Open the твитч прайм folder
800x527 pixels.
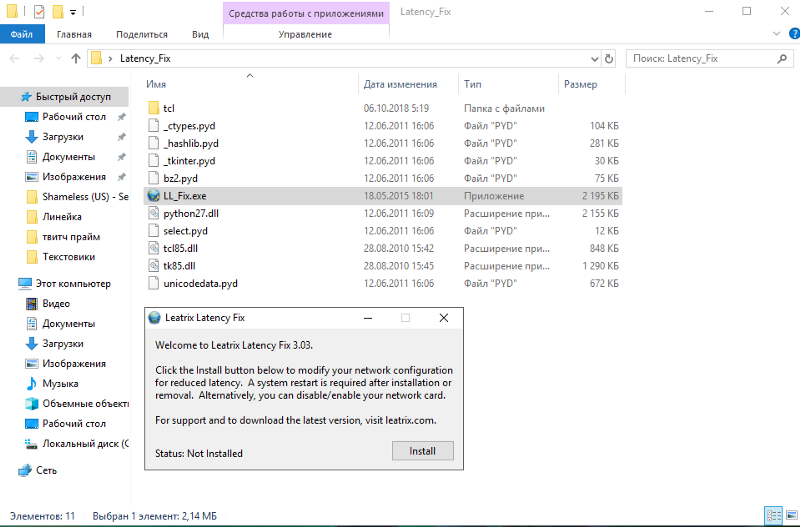(x=71, y=237)
